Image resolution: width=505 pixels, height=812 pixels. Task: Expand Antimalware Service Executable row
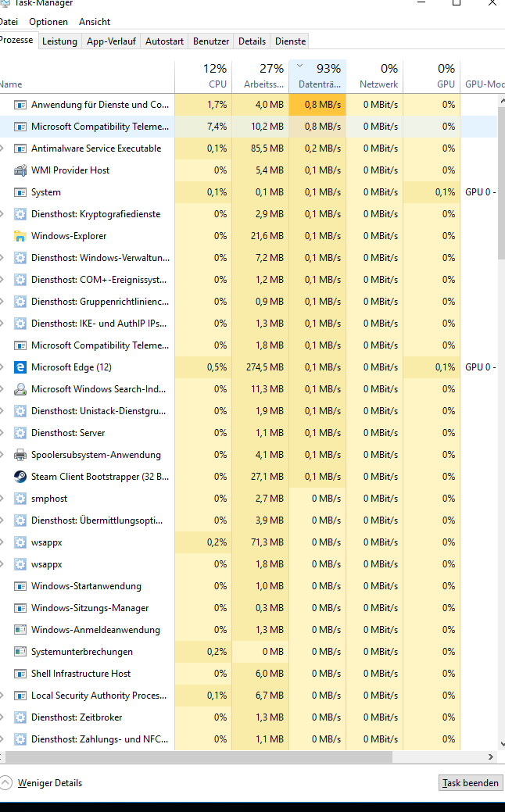click(x=2, y=148)
